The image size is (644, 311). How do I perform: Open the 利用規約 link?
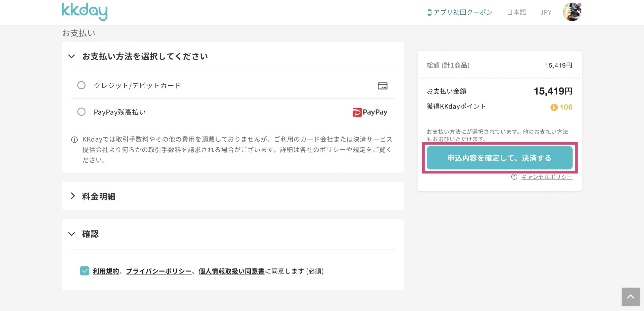tap(106, 271)
